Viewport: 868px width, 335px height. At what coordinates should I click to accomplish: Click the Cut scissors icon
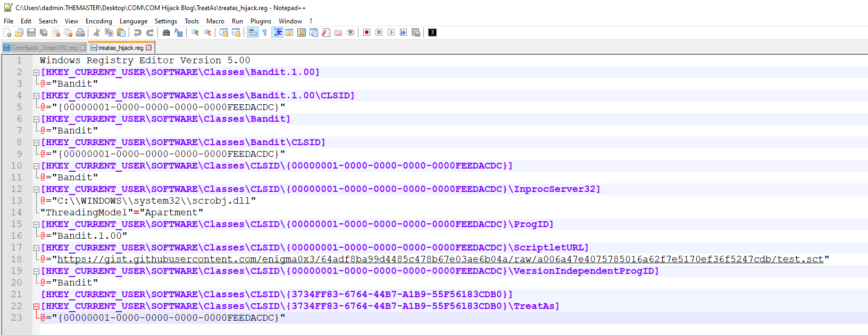coord(97,32)
